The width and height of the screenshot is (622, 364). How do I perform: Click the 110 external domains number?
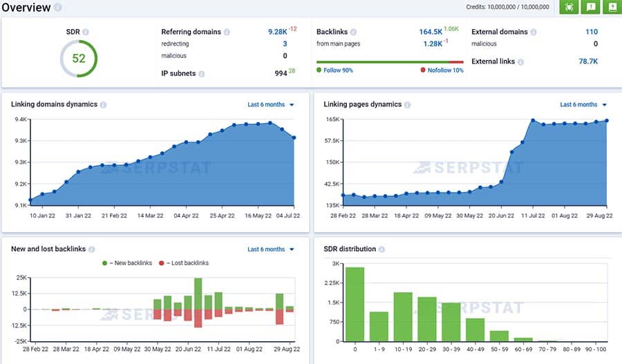[591, 32]
